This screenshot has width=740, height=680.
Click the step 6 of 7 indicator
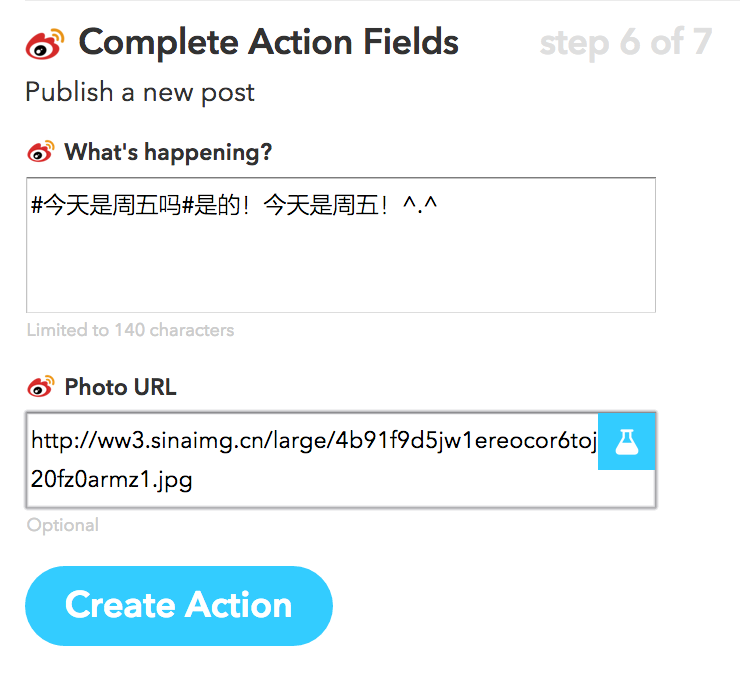coord(625,43)
